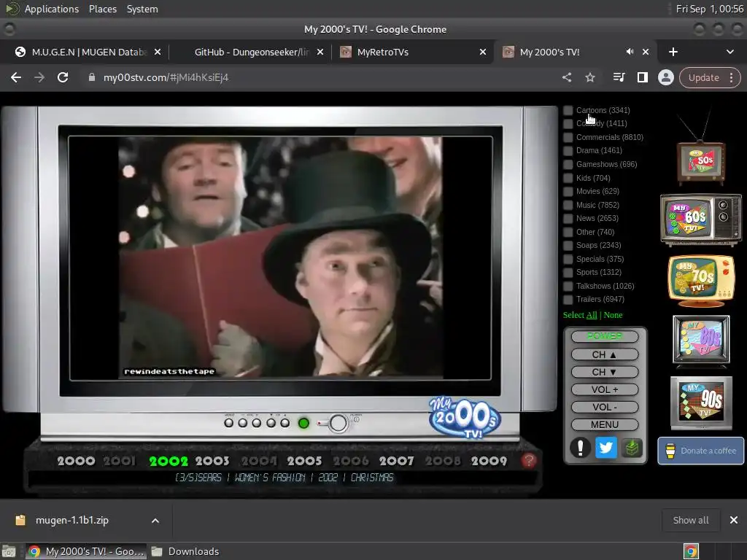The image size is (747, 560).
Task: Turn the TV's round volume knob
Action: click(338, 423)
